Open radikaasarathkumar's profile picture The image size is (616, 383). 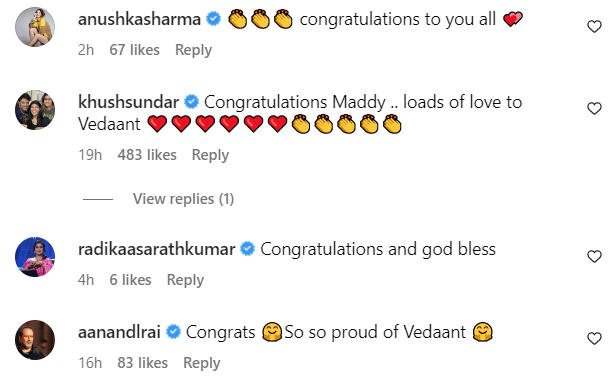35,257
